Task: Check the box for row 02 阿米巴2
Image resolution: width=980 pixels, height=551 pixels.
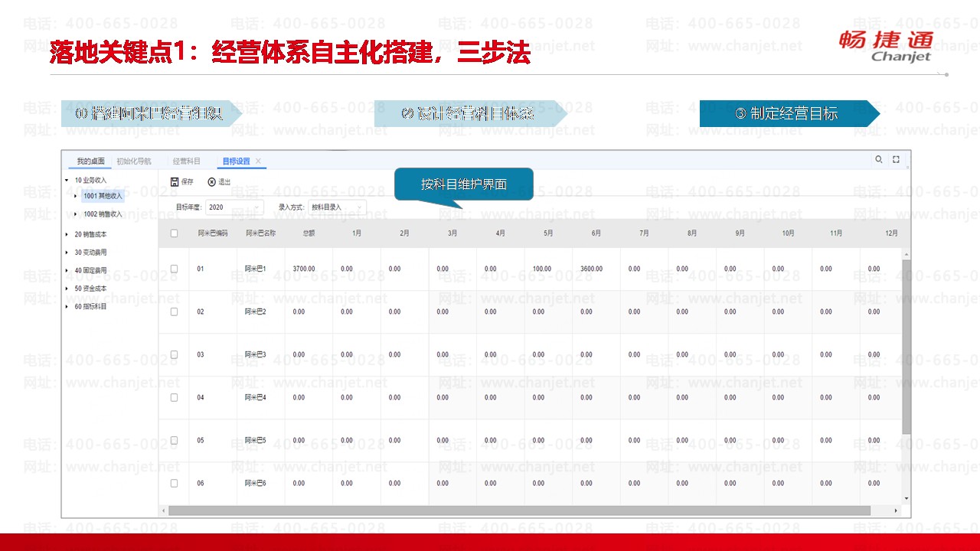Action: pos(174,311)
